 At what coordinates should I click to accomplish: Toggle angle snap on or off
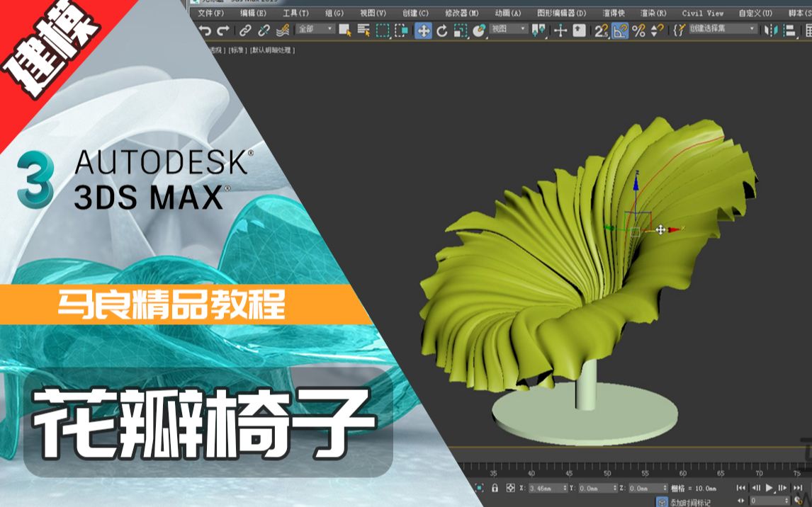click(620, 30)
